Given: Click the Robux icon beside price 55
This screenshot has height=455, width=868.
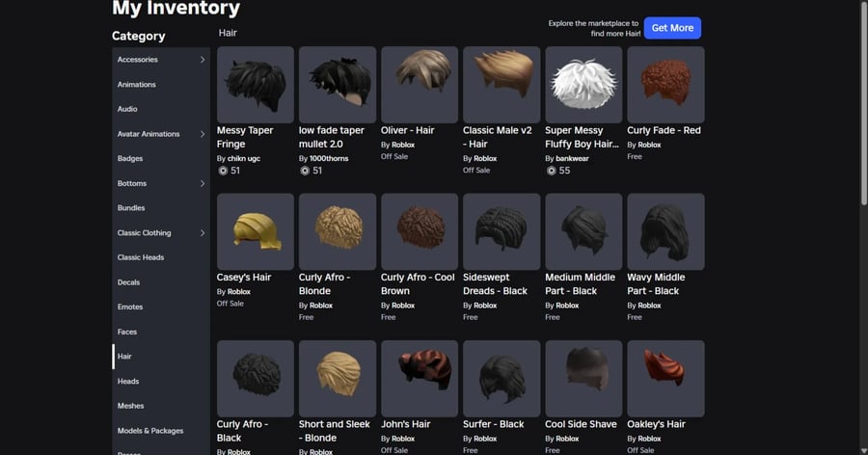Looking at the screenshot, I should pyautogui.click(x=551, y=171).
